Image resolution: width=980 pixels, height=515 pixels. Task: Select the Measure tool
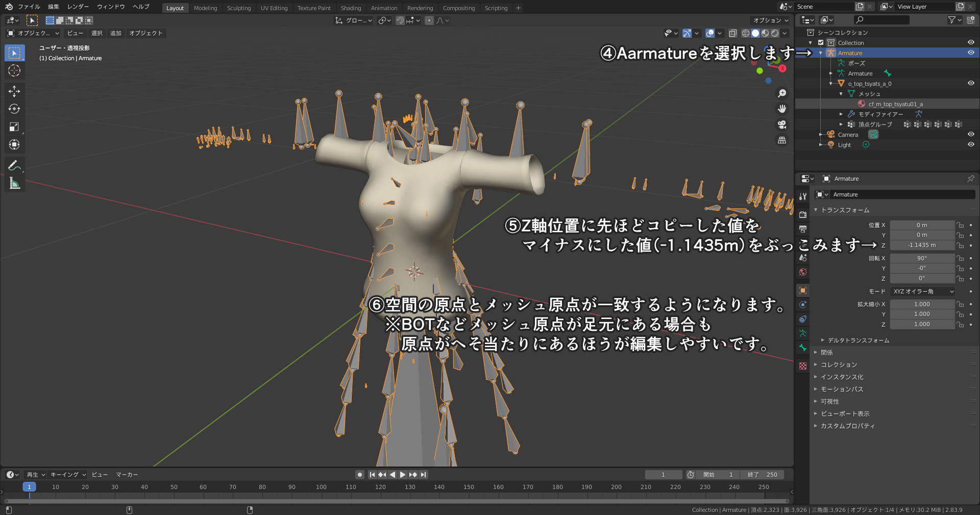14,183
